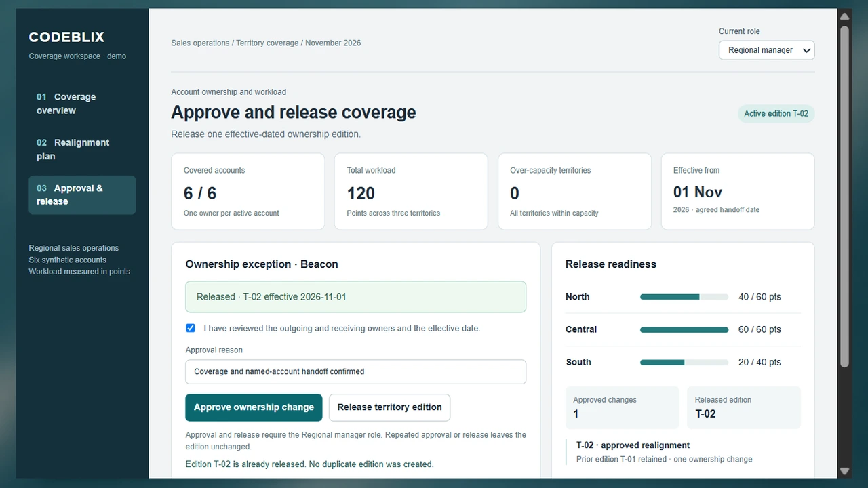Select Approval & release step
868x488 pixels.
point(82,195)
